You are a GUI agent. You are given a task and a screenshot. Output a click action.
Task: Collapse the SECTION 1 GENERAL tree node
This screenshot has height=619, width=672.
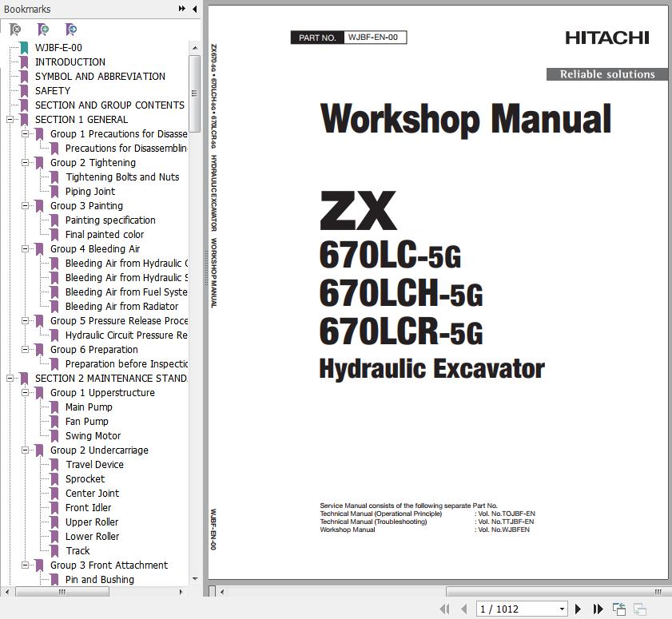point(10,120)
